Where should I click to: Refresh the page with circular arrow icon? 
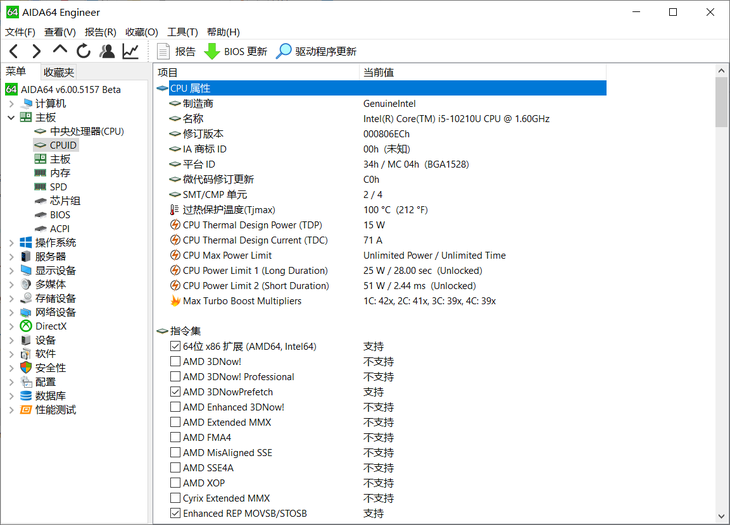pos(83,51)
